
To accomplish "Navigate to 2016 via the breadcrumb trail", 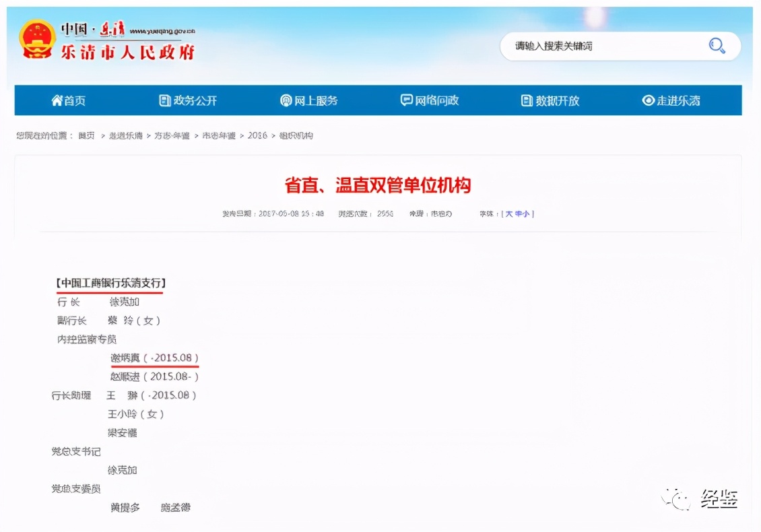I will 258,135.
